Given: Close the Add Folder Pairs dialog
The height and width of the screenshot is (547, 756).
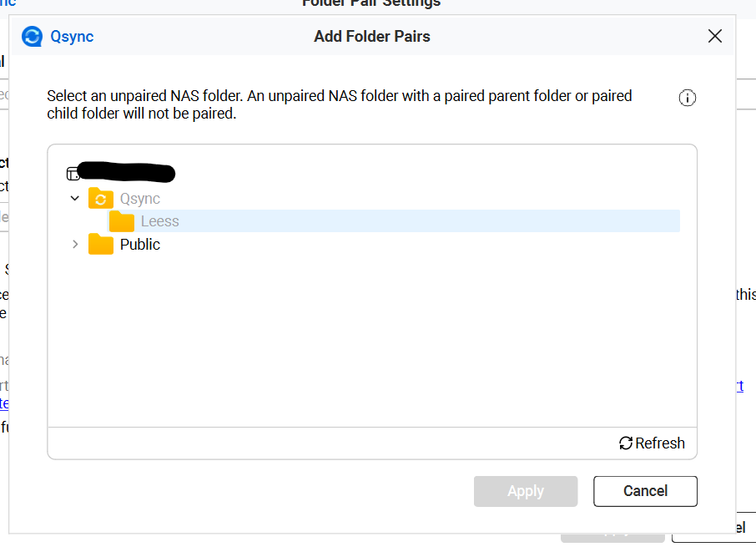Looking at the screenshot, I should coord(715,36).
